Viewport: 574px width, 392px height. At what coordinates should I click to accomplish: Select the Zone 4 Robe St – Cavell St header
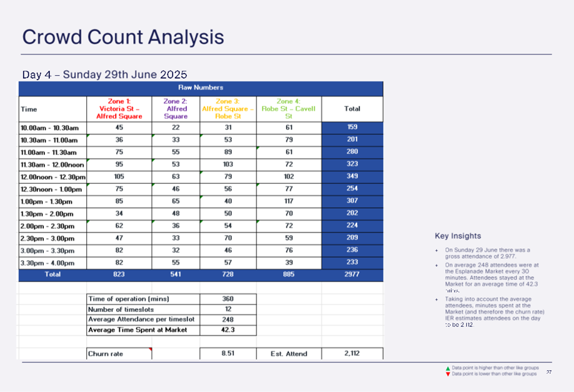tap(288, 108)
